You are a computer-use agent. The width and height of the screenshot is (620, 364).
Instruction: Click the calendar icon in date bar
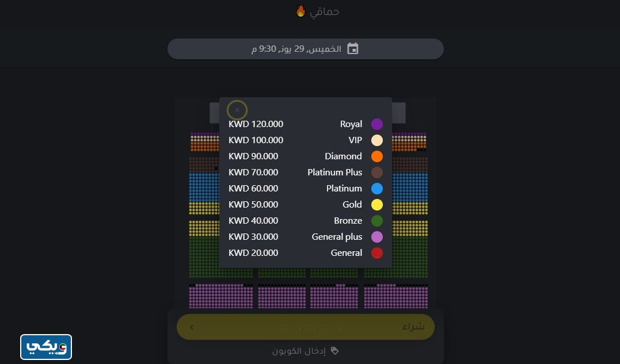click(352, 49)
